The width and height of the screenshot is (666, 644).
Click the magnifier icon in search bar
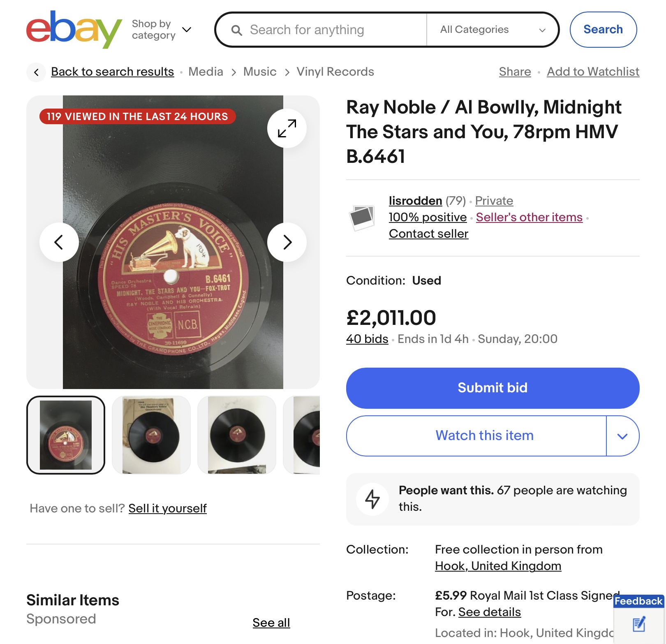pyautogui.click(x=237, y=30)
